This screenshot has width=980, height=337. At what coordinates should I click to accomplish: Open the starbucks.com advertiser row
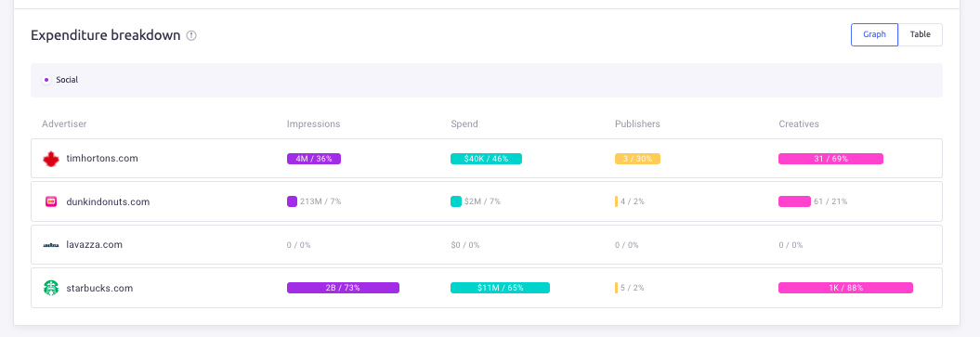(x=486, y=288)
